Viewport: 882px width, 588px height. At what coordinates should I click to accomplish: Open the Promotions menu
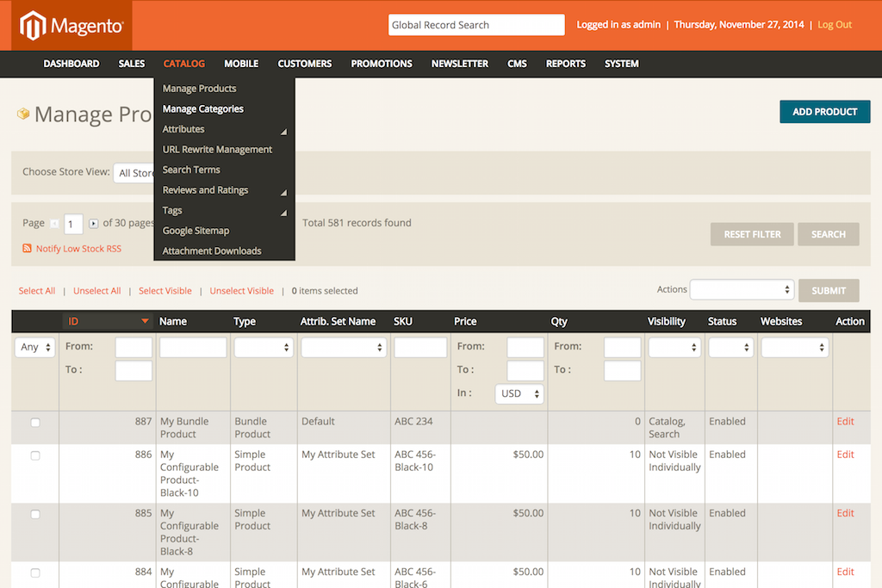(382, 64)
